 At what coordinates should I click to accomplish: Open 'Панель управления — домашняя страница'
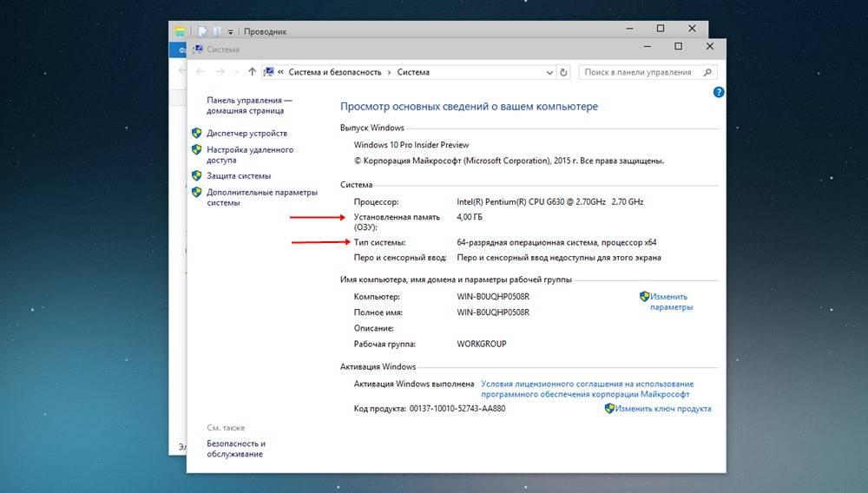[x=248, y=105]
